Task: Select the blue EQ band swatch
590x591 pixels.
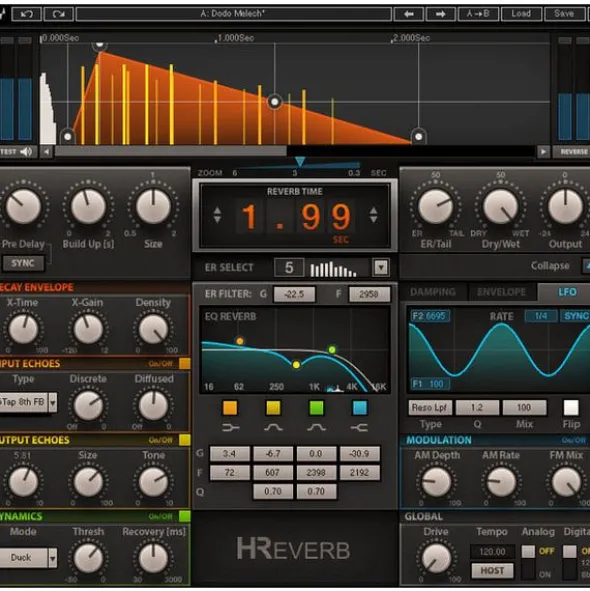Action: coord(360,408)
